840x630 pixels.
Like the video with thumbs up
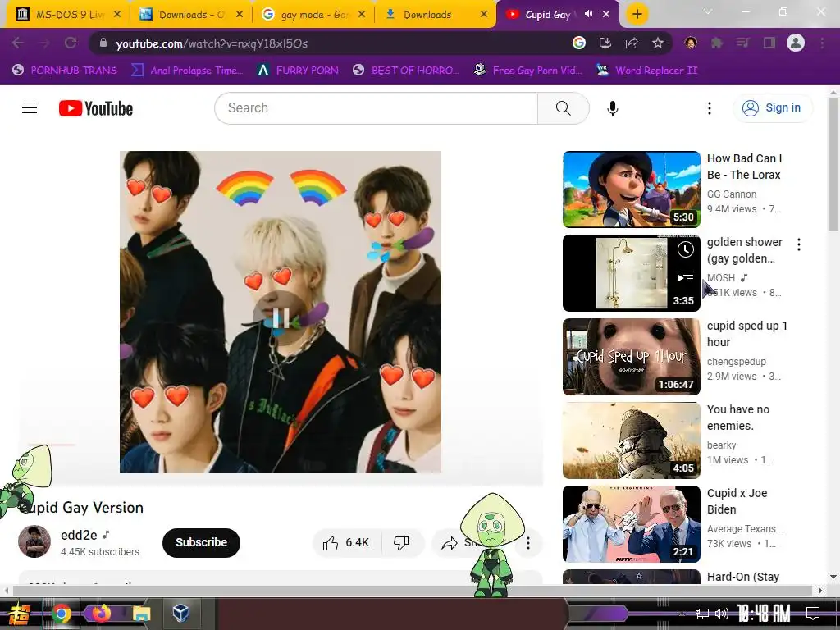pos(346,543)
